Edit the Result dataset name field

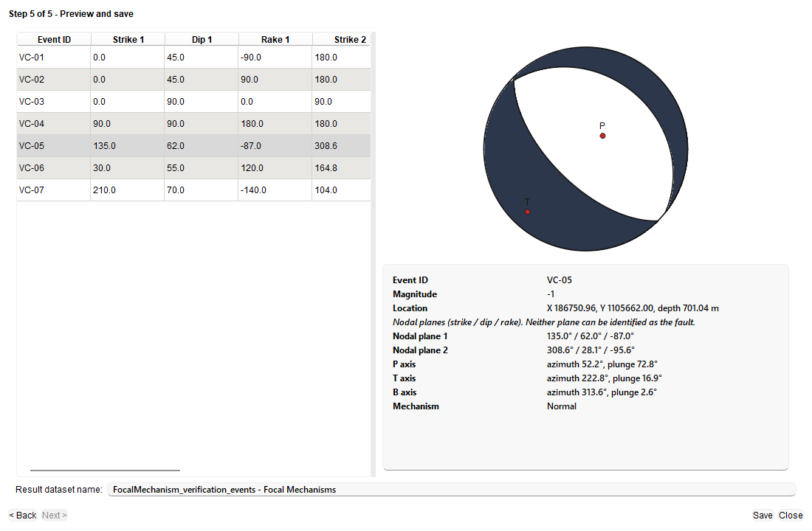451,490
